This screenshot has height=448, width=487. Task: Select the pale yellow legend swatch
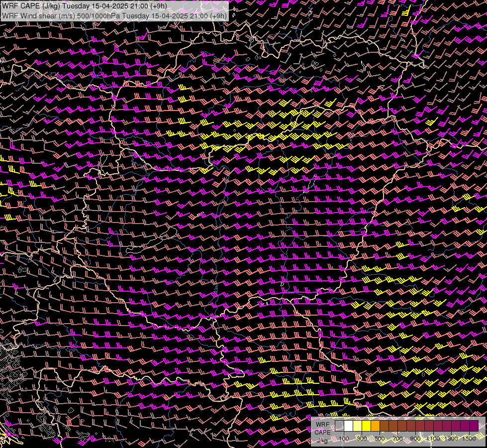[358, 426]
